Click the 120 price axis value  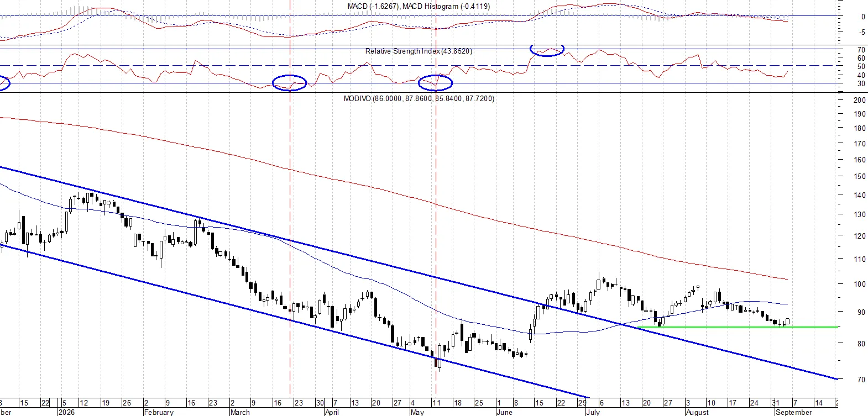click(860, 236)
